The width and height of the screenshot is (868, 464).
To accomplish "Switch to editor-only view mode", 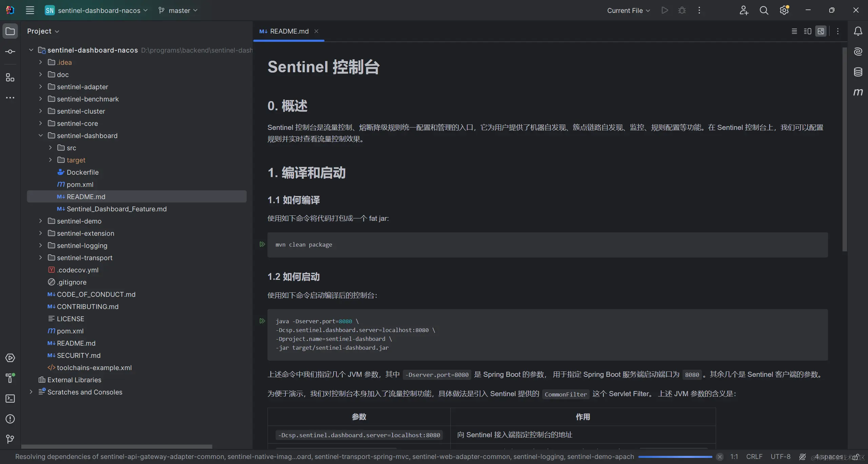I will click(x=794, y=31).
